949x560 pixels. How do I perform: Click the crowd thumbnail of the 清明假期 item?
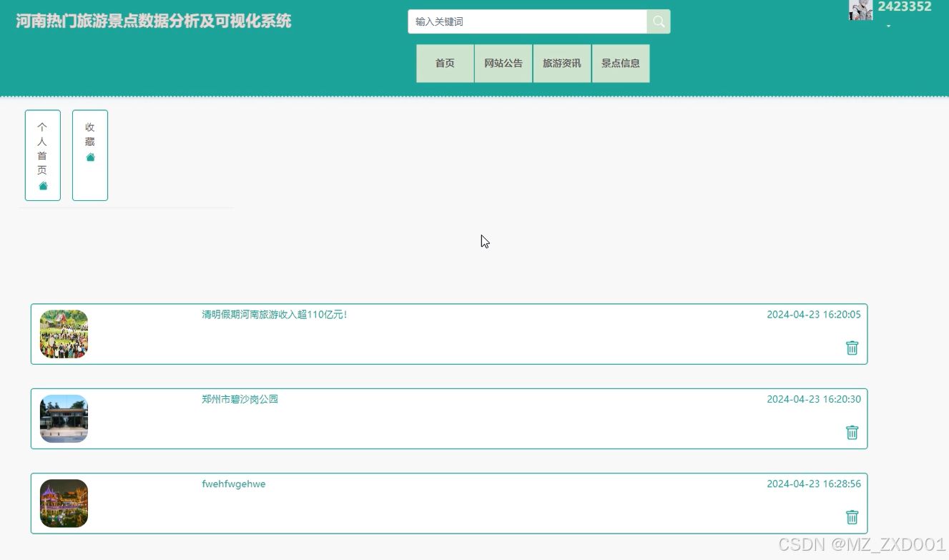(x=64, y=334)
